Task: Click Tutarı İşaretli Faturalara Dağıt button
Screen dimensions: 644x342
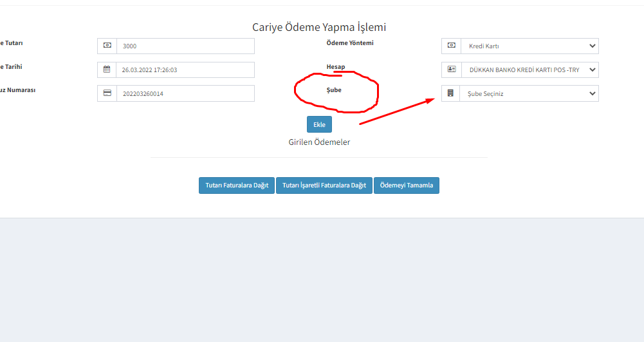Action: (x=324, y=185)
